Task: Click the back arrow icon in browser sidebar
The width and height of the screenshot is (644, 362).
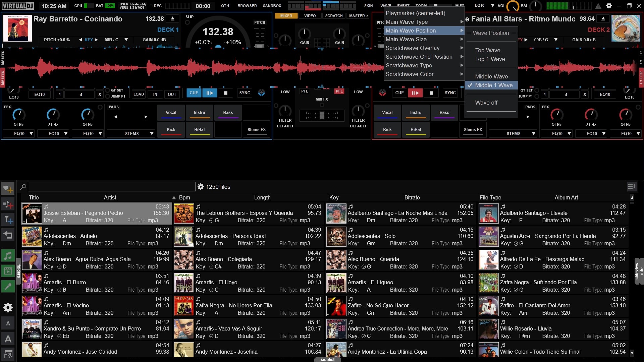Action: [8, 235]
